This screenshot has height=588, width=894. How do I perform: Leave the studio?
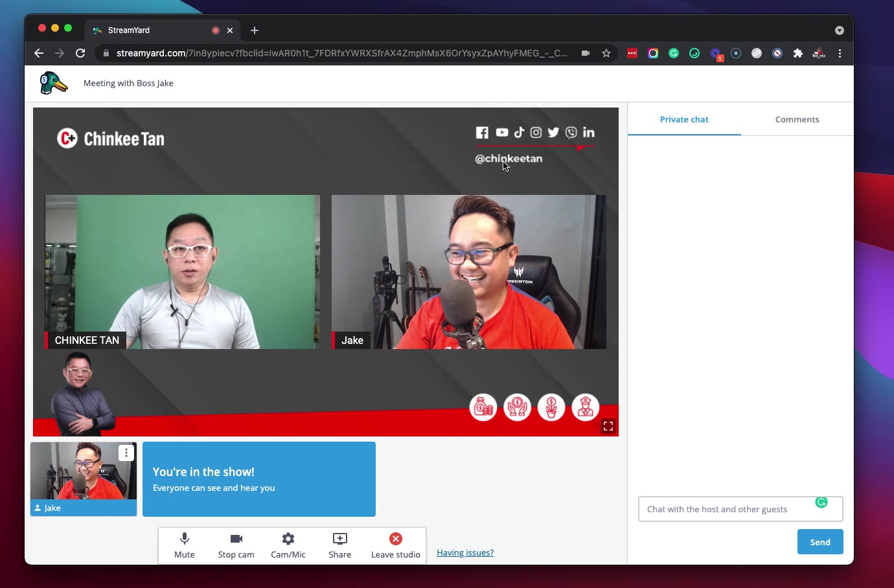coord(396,545)
